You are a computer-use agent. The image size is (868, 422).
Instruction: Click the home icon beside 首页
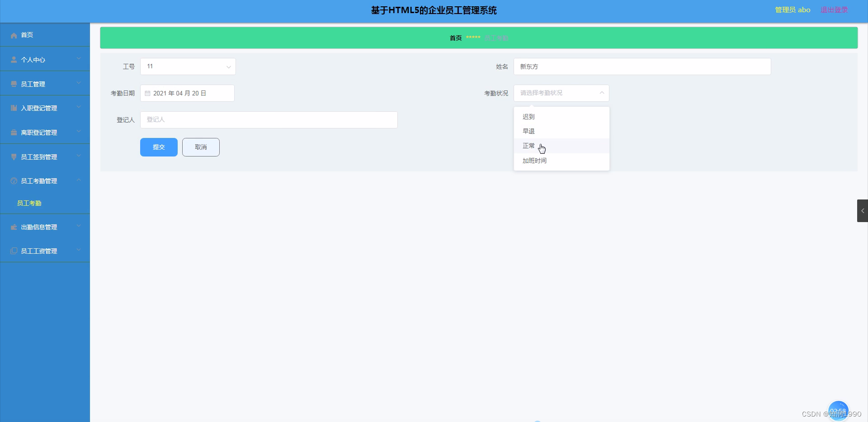pyautogui.click(x=14, y=35)
